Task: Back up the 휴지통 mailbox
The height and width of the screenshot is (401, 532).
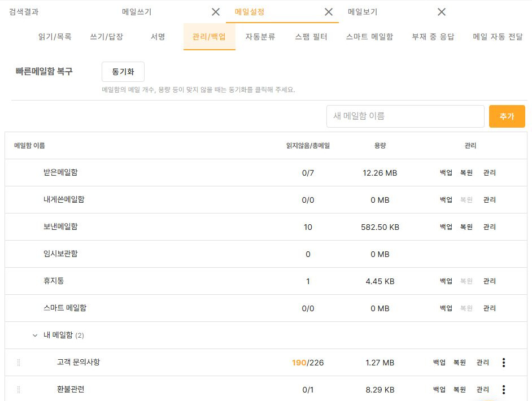Action: tap(446, 281)
